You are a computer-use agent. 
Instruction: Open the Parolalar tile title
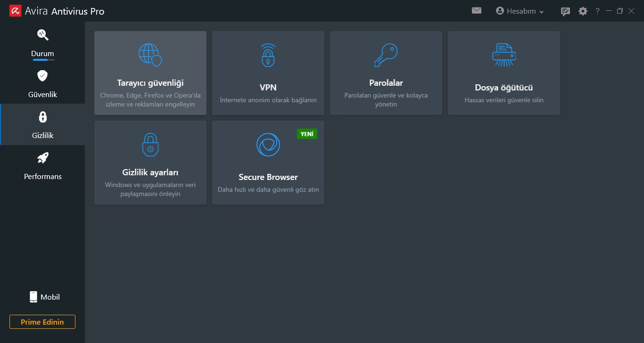point(386,83)
